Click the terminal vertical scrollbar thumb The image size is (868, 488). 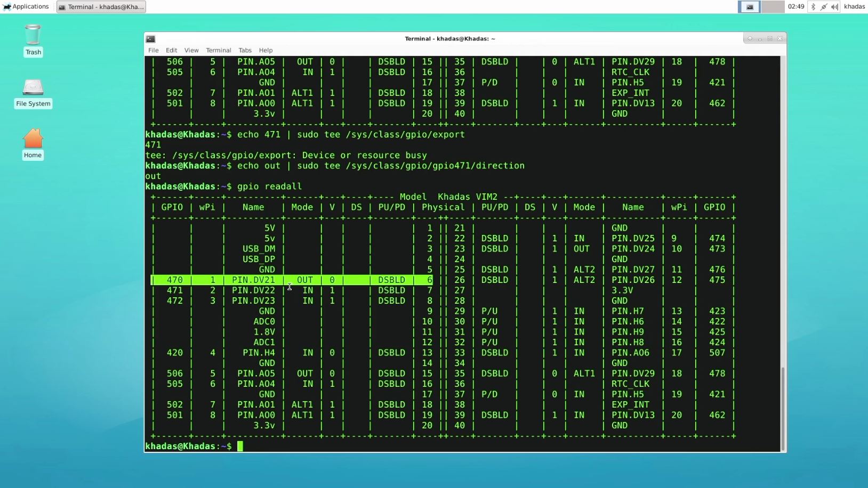tap(783, 408)
